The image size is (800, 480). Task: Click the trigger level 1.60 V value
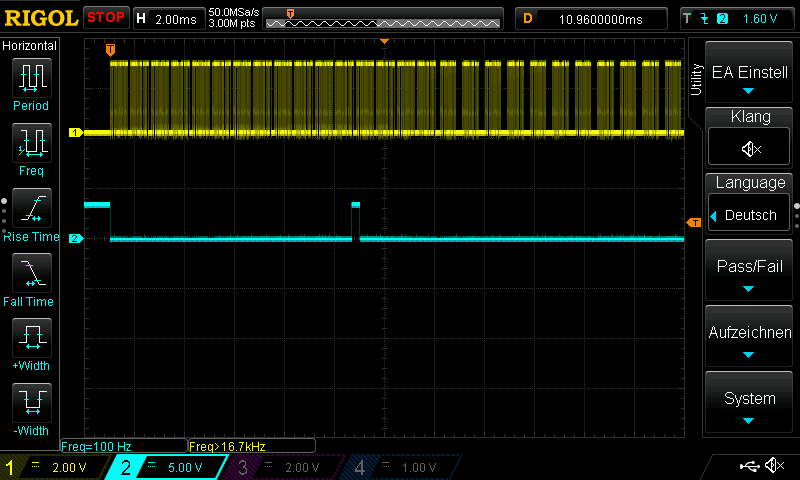[x=760, y=19]
